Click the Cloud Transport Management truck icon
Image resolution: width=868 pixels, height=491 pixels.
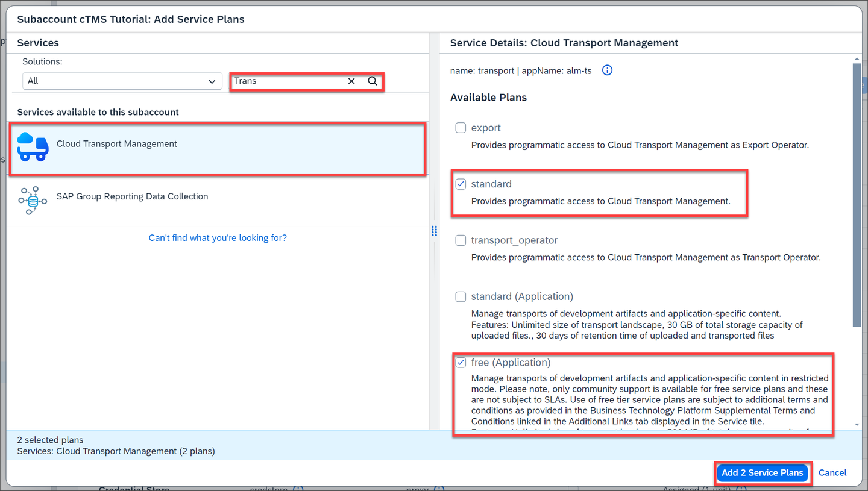click(33, 147)
